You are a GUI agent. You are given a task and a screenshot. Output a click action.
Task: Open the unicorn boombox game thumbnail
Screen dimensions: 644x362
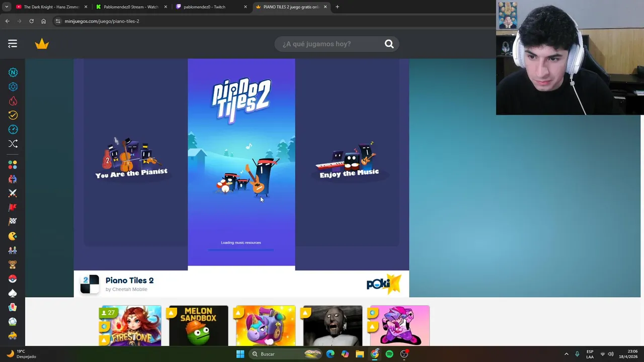pos(266,325)
